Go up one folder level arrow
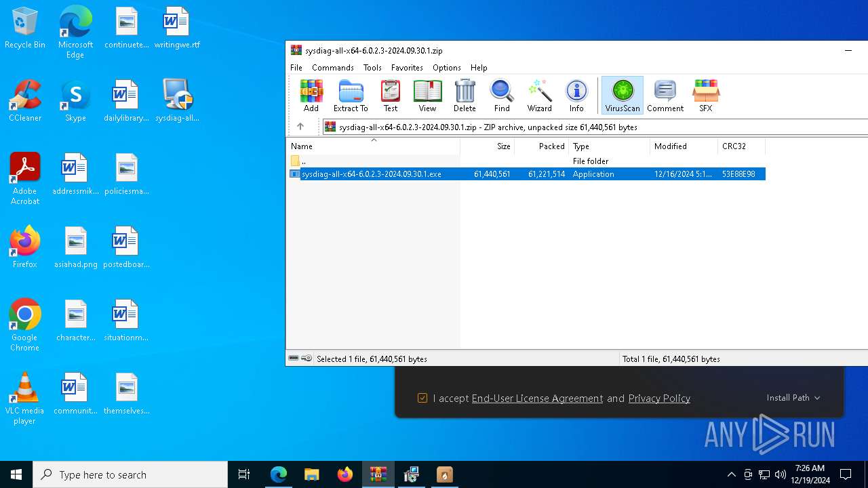Viewport: 868px width, 488px height. click(x=300, y=127)
